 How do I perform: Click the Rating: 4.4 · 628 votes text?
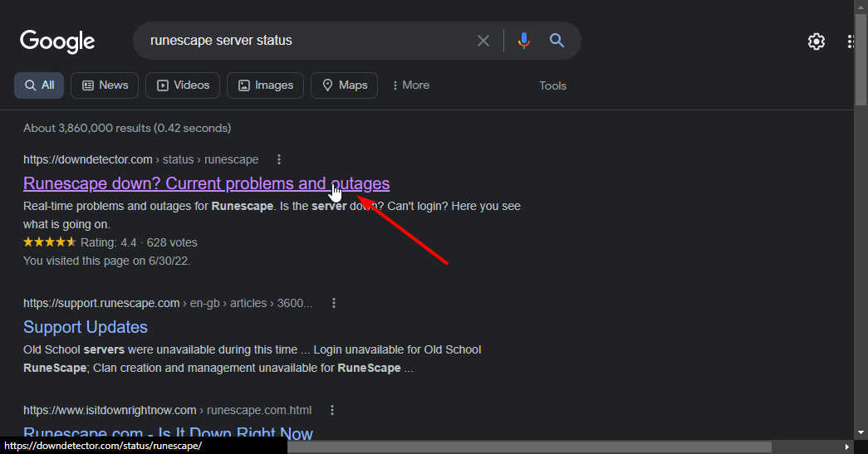[x=139, y=242]
